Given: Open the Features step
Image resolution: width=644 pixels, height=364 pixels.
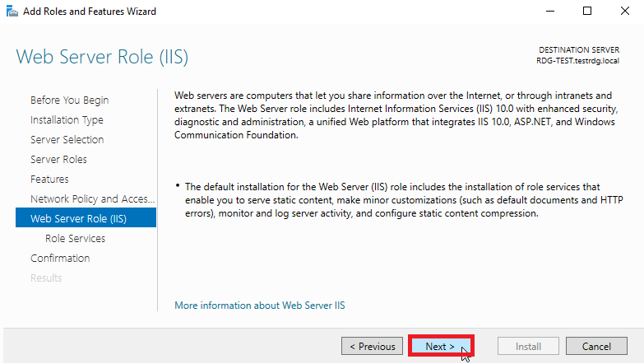Looking at the screenshot, I should 49,179.
